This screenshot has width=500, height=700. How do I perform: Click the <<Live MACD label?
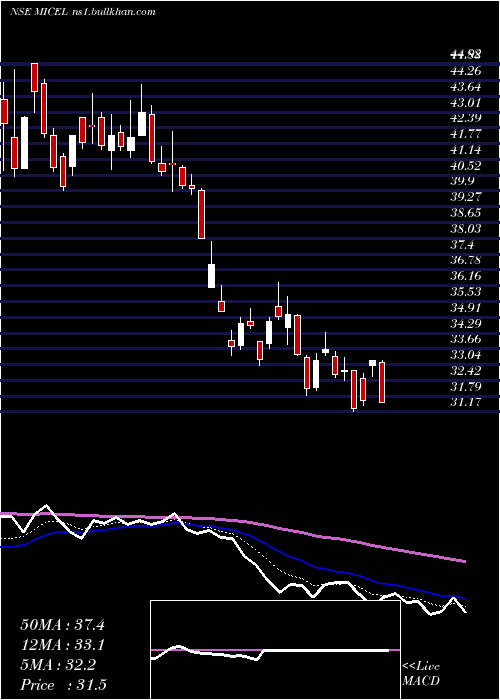[x=421, y=674]
